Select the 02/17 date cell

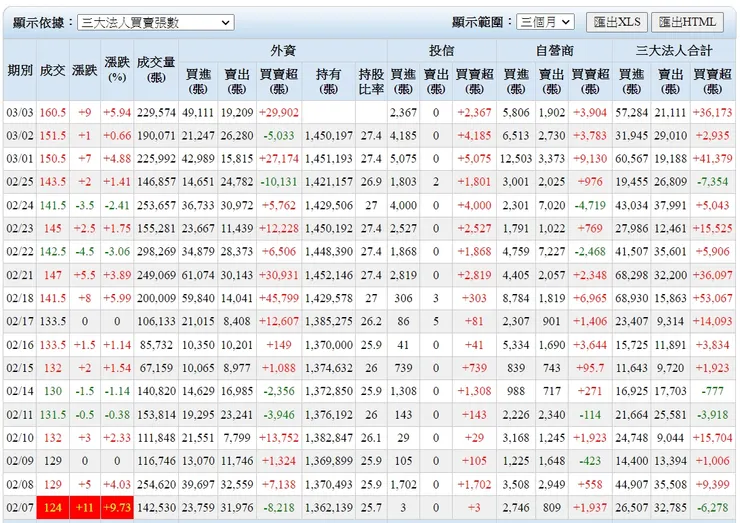point(20,321)
